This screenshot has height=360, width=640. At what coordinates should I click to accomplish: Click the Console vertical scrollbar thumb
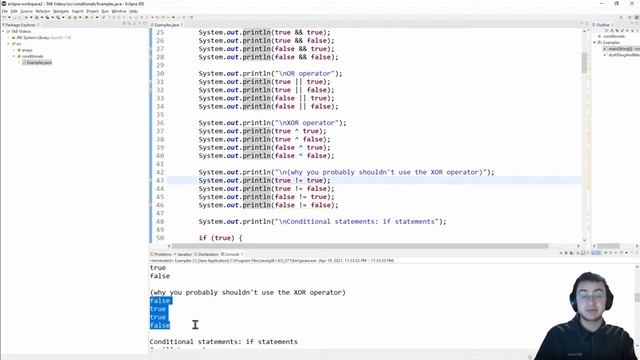tap(637, 298)
